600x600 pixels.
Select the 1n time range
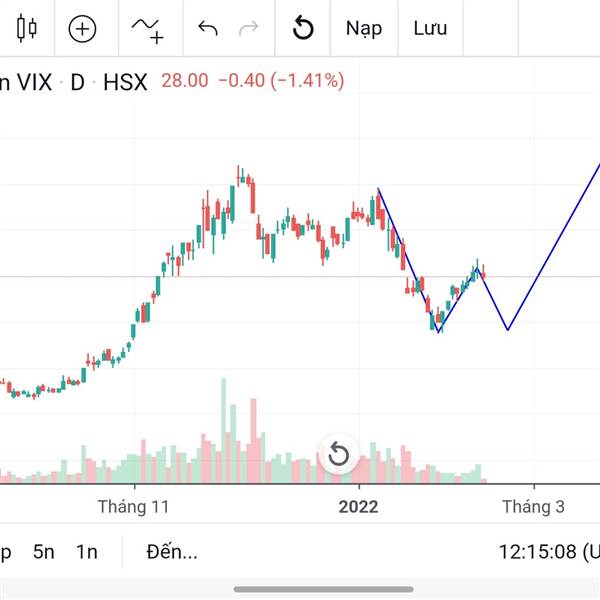coord(87,552)
